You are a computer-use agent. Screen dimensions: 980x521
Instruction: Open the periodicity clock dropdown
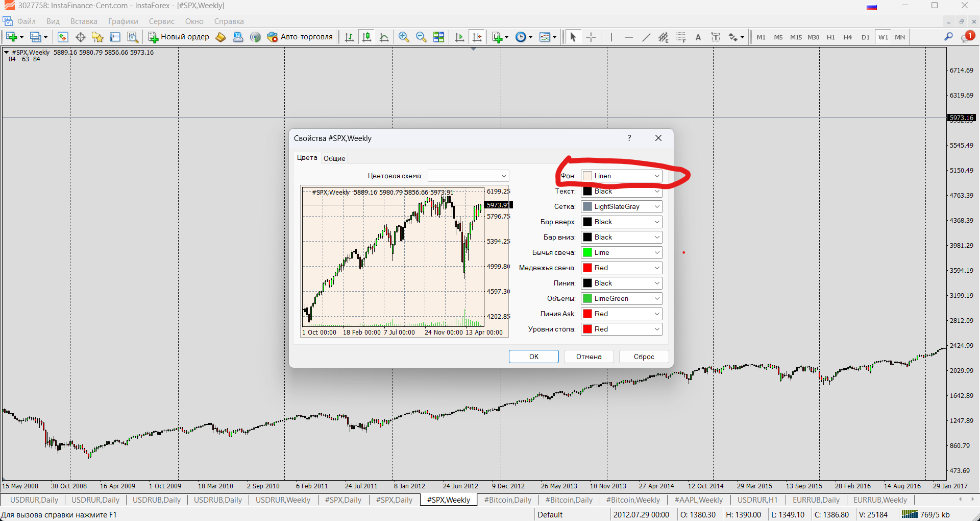click(524, 37)
